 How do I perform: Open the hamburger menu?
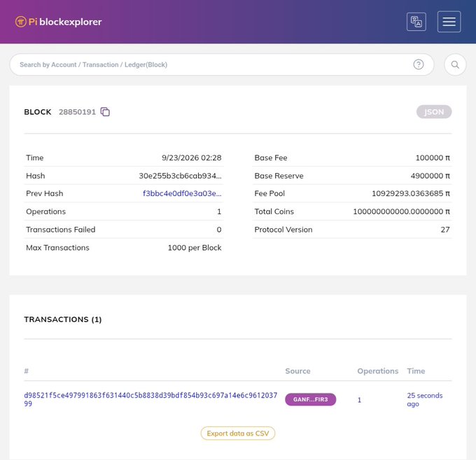pos(449,22)
